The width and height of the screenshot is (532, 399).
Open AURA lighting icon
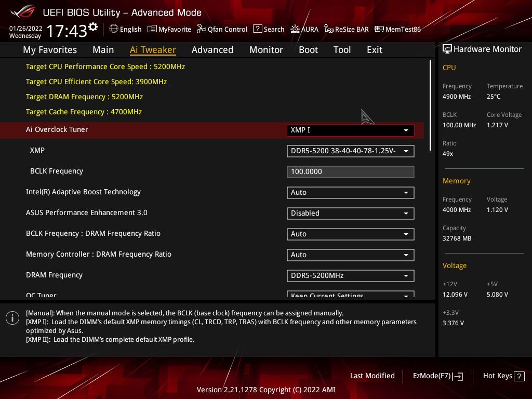295,29
